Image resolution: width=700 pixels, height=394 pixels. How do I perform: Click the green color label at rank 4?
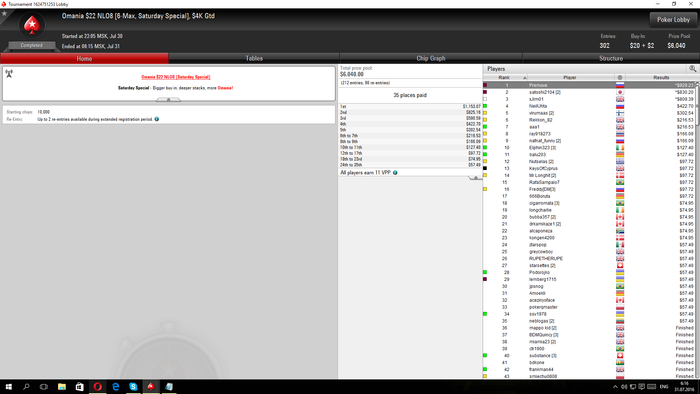(485, 106)
